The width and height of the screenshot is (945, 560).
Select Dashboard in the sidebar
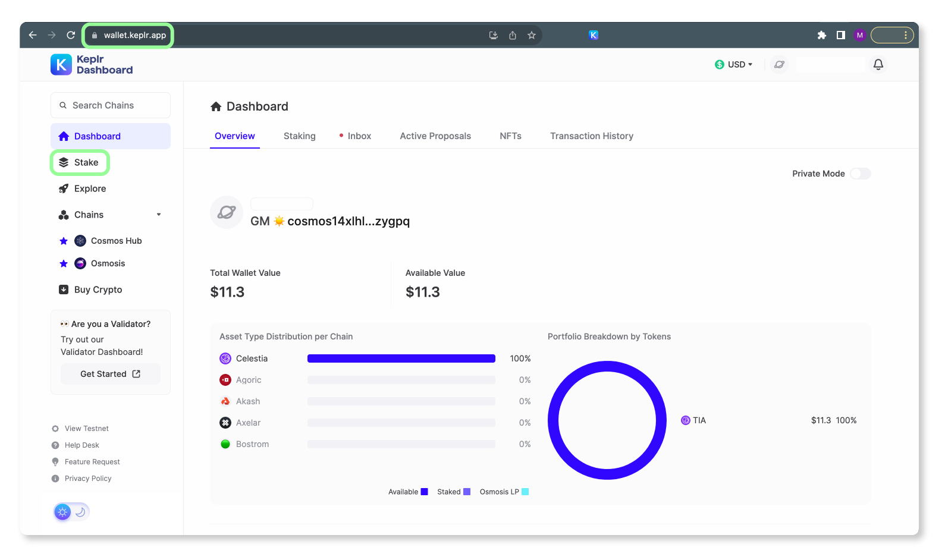coord(111,136)
